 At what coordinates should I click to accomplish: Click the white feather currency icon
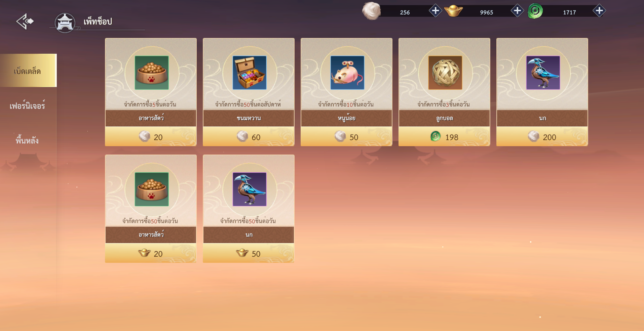click(x=371, y=11)
